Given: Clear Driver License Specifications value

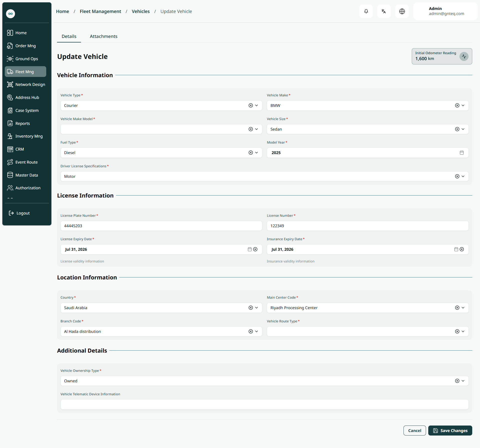Looking at the screenshot, I should (457, 176).
